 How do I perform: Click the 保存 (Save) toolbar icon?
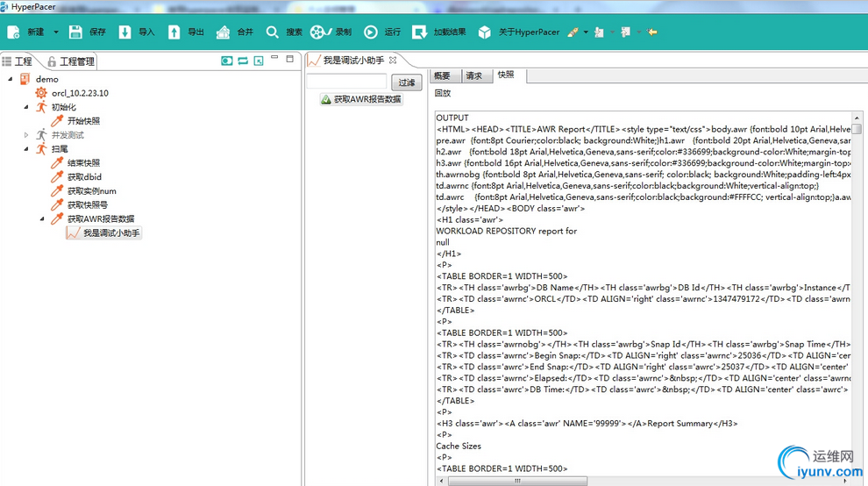[x=75, y=32]
